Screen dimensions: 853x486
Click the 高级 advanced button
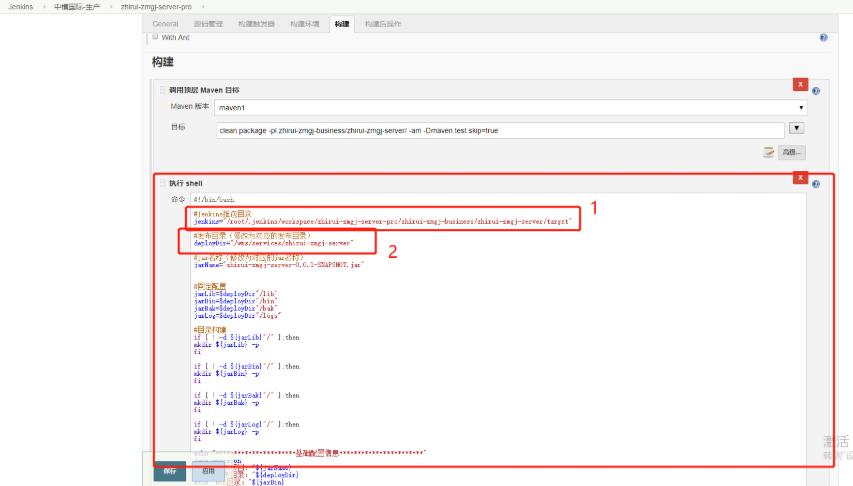pos(792,152)
